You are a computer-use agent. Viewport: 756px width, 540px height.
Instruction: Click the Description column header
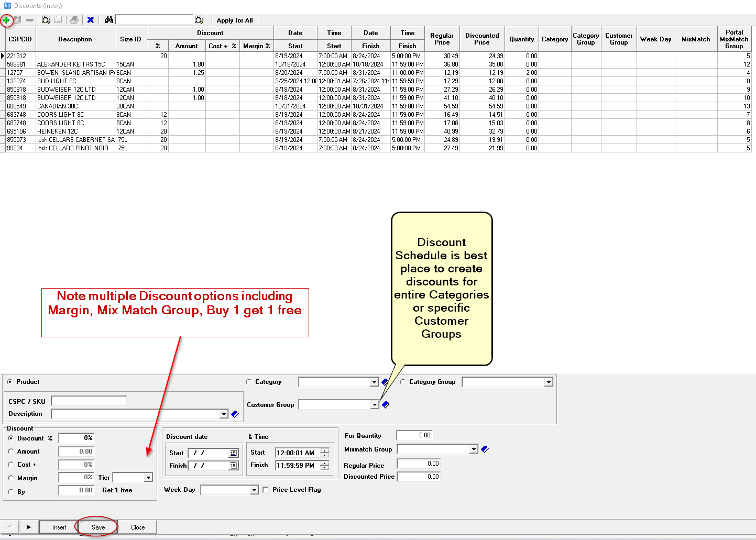[x=75, y=39]
